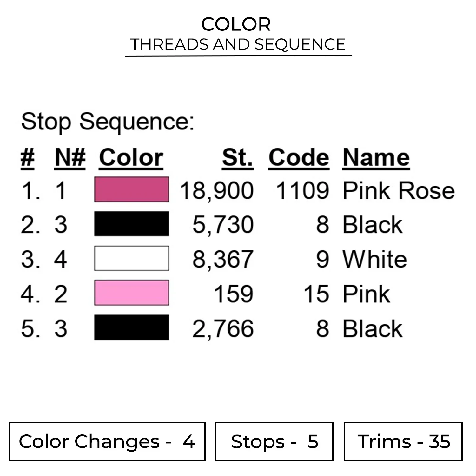This screenshot has width=476, height=476.
Task: Click the Name column header
Action: pyautogui.click(x=376, y=158)
